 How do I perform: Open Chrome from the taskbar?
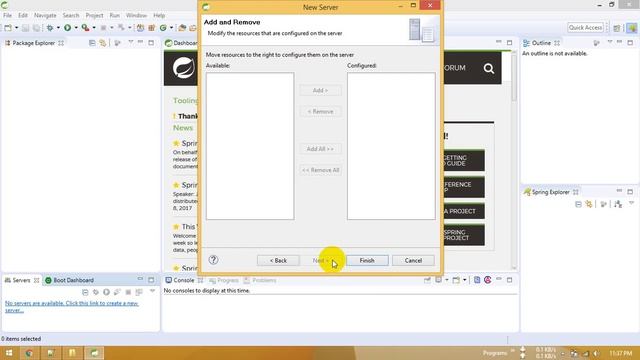point(29,353)
